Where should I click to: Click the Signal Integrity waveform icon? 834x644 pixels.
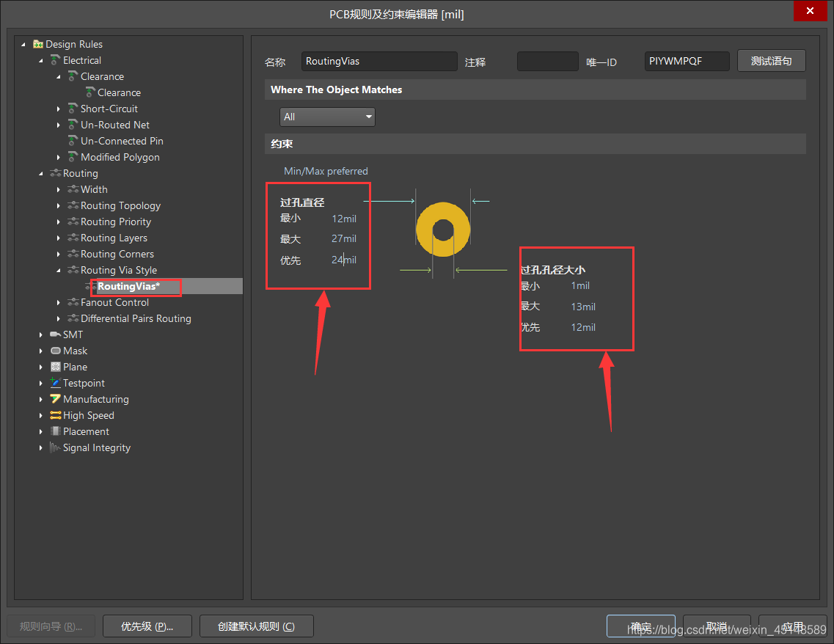(56, 447)
